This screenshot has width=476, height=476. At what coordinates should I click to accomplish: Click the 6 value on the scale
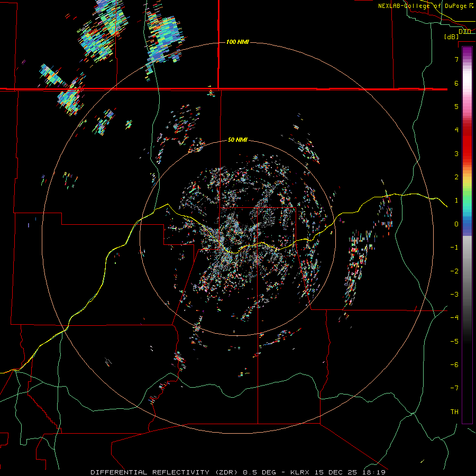(x=456, y=83)
